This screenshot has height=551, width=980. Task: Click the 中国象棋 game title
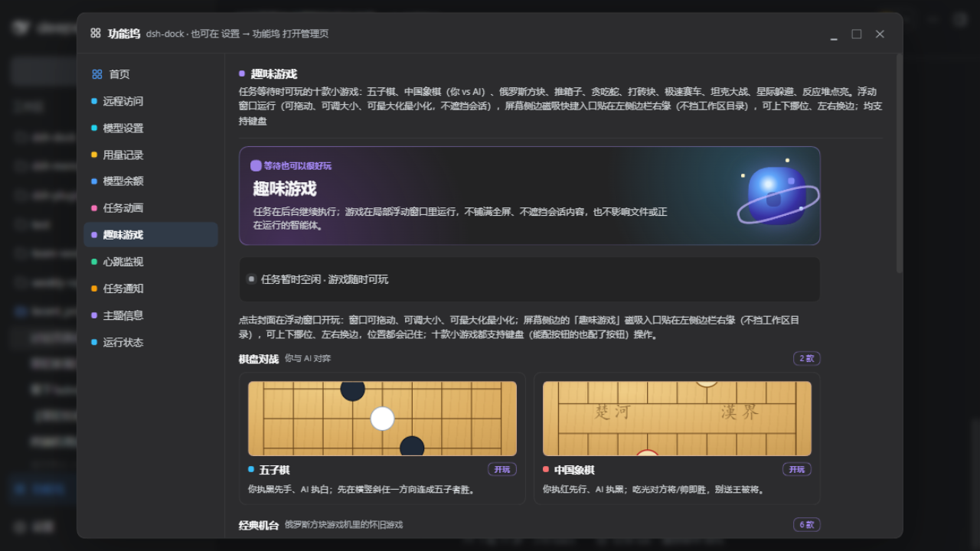click(x=574, y=470)
